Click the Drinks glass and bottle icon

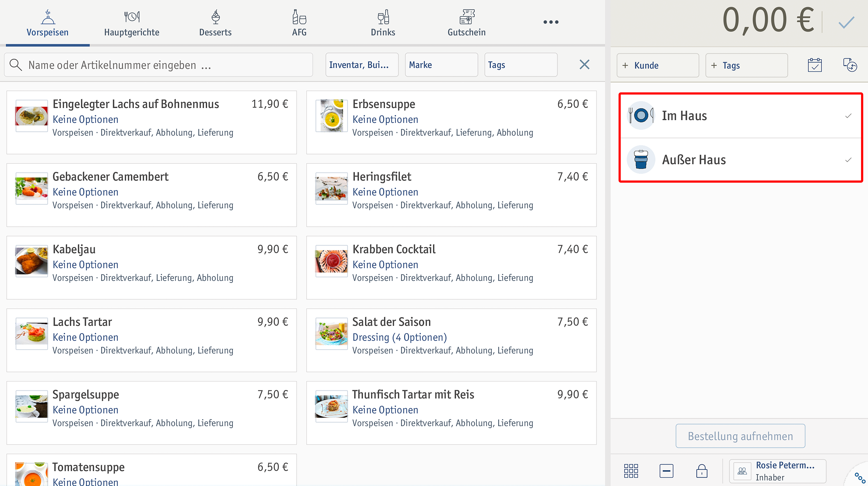[x=383, y=17]
